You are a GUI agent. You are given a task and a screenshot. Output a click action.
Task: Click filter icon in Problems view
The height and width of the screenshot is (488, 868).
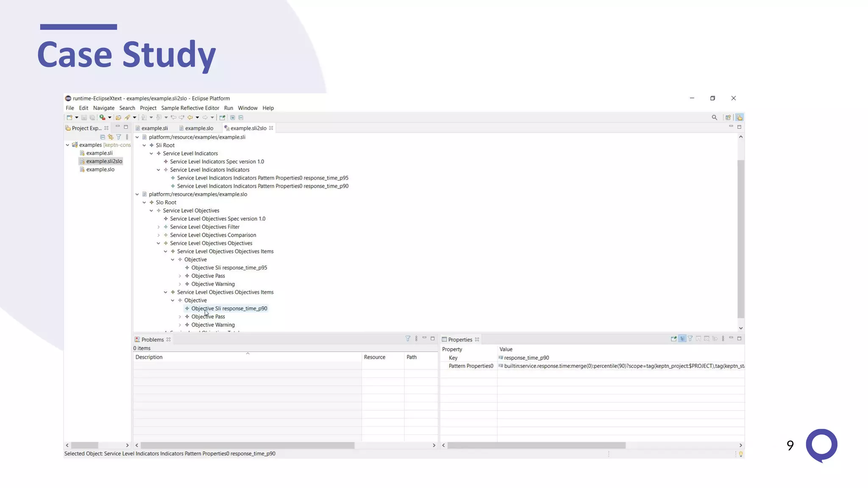click(408, 338)
